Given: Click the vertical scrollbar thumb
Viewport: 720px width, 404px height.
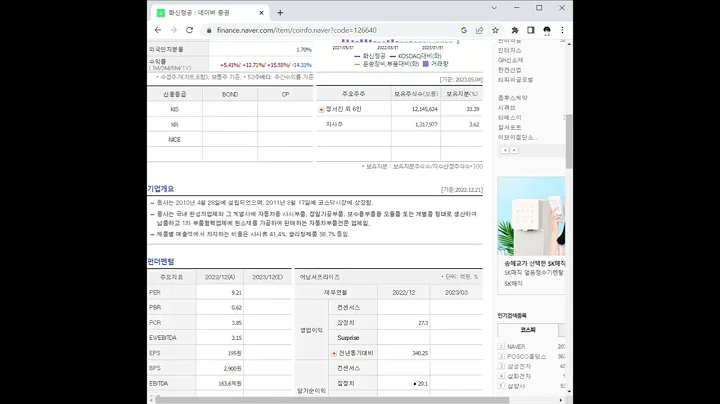Looking at the screenshot, I should [x=569, y=141].
